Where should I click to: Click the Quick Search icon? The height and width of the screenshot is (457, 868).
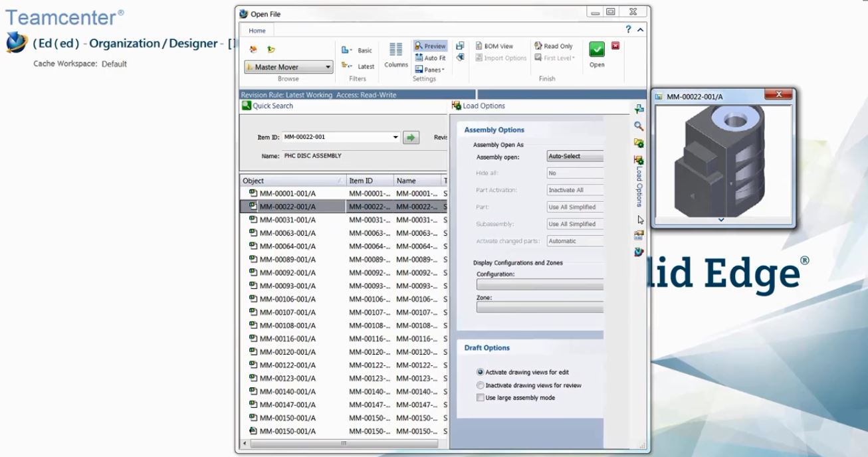pyautogui.click(x=247, y=106)
